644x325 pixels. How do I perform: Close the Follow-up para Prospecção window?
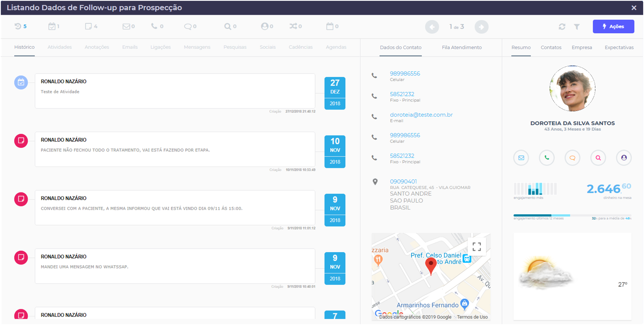coord(634,8)
